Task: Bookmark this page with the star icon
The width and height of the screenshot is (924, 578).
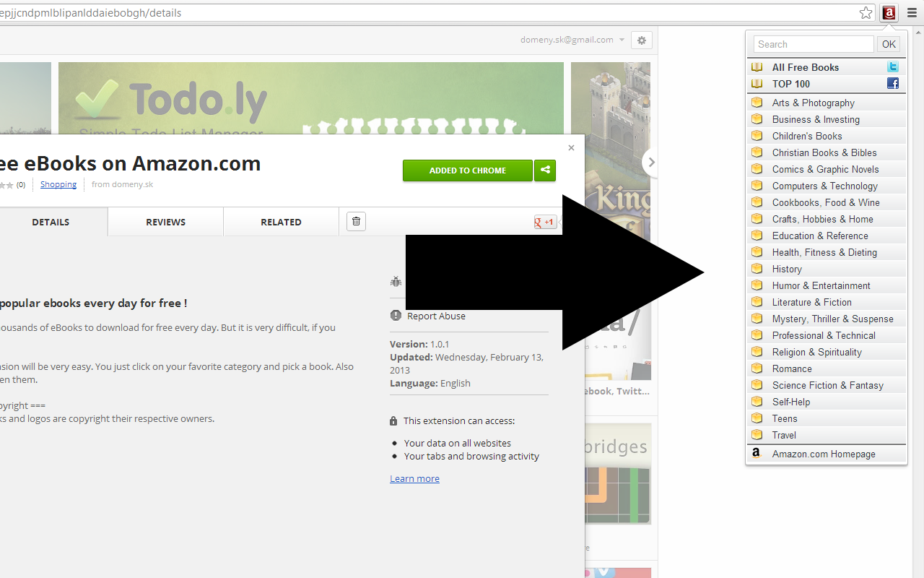Action: pyautogui.click(x=866, y=13)
